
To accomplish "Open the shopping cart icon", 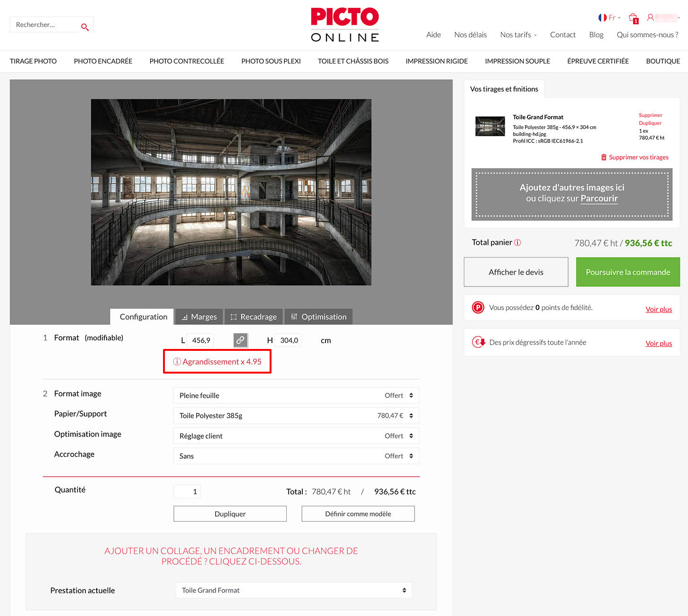I will (x=633, y=18).
